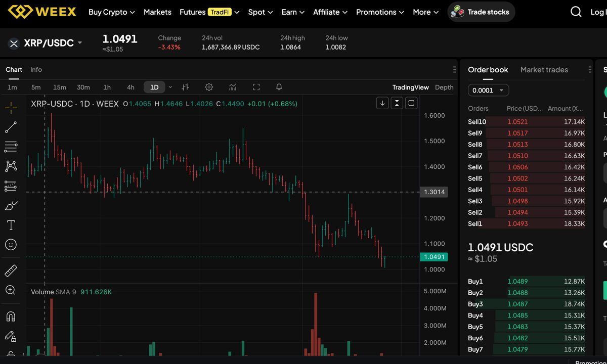Select the trend line drawing tool

pos(11,127)
